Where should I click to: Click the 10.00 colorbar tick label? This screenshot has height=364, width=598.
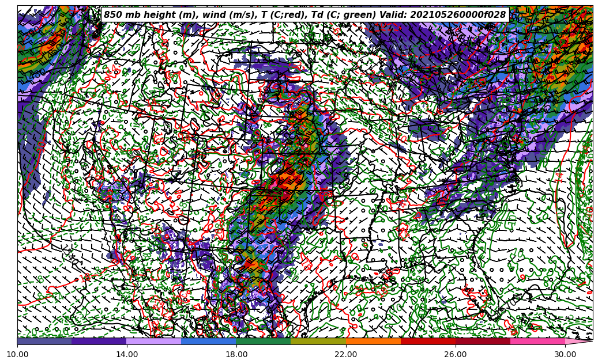tap(17, 355)
